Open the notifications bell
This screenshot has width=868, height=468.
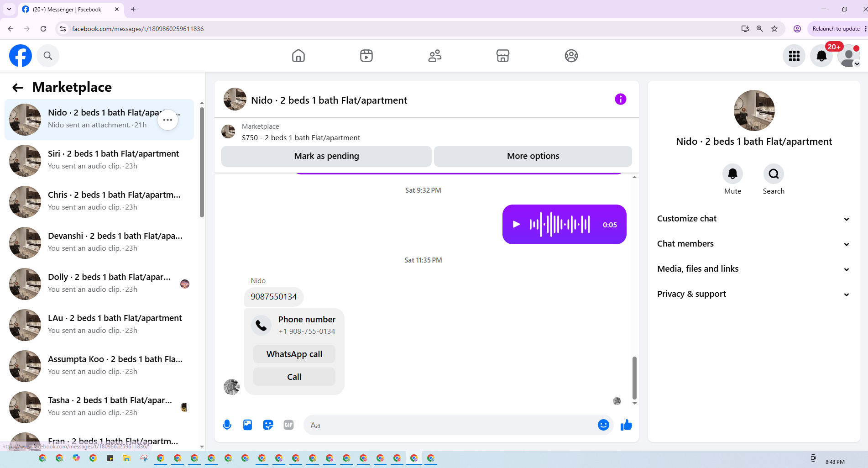click(x=821, y=56)
